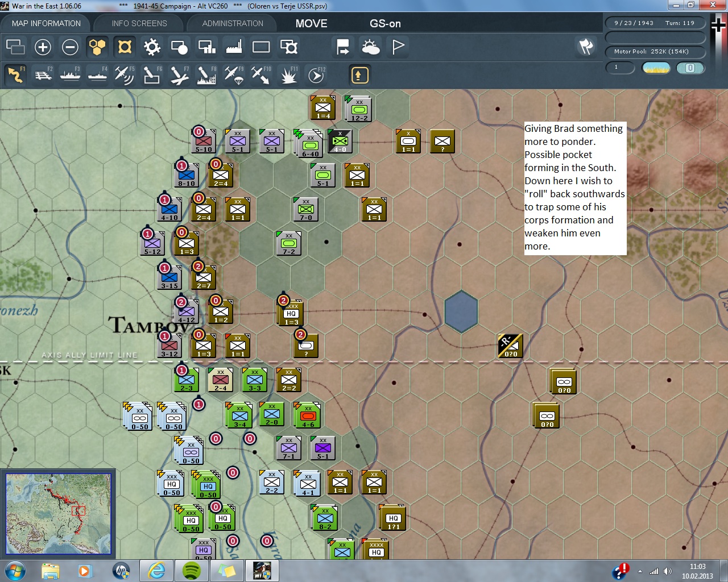
Task: Select the 1?1 brown HQ counter
Action: [x=393, y=518]
